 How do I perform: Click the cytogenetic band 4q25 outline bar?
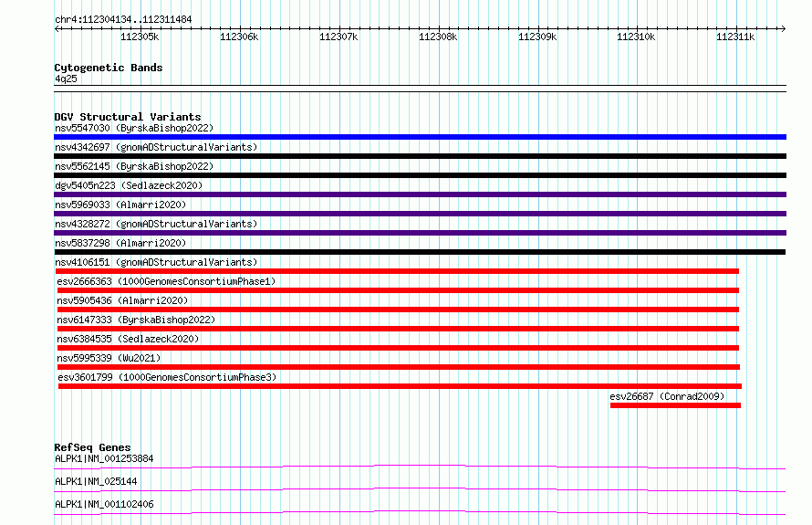[x=420, y=89]
